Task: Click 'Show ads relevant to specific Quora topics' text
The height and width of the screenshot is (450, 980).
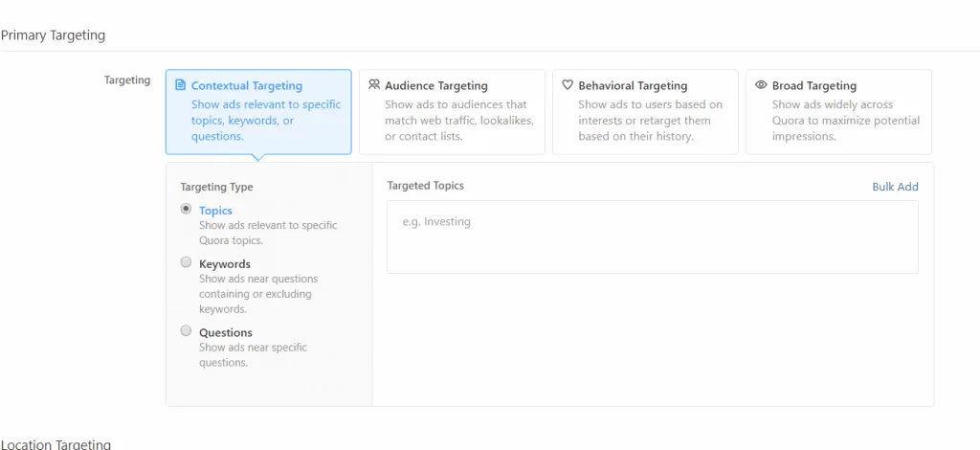Action: (268, 233)
